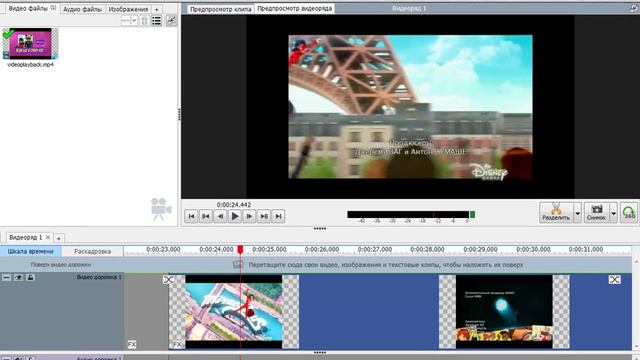This screenshot has height=360, width=640.
Task: Click the 0:00:27.000 mark on ruler
Action: tap(375, 249)
